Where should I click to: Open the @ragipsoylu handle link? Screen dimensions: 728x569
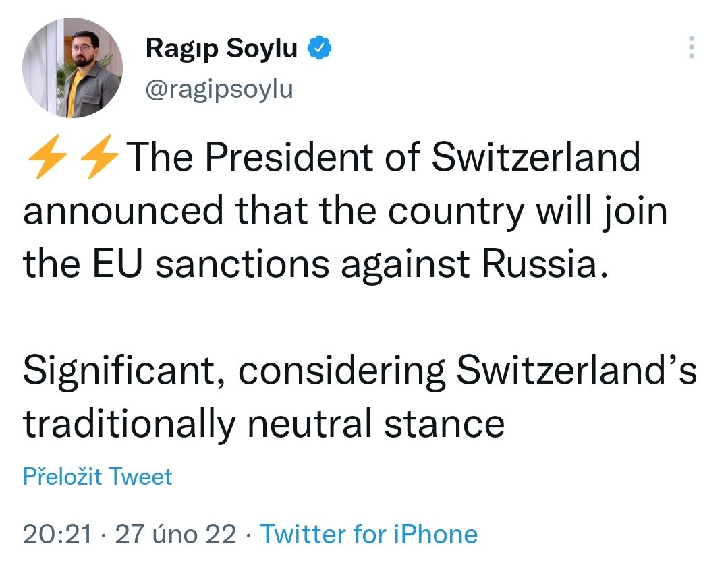[x=219, y=89]
